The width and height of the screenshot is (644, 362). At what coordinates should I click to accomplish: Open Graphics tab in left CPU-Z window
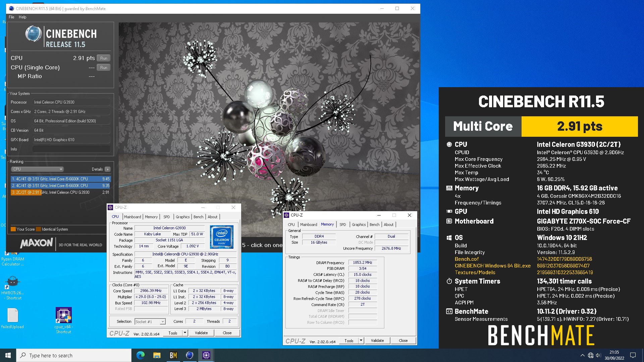tap(183, 217)
